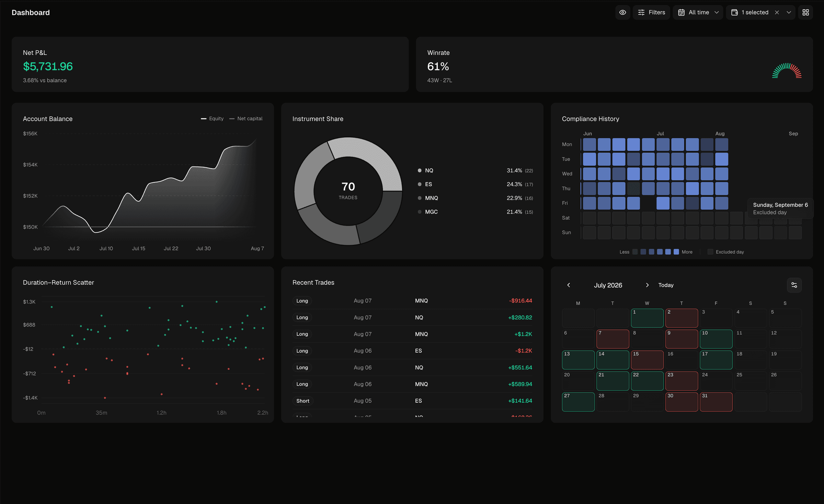The width and height of the screenshot is (824, 504).
Task: Select MGC in Instrument Share legend
Action: coord(475,212)
